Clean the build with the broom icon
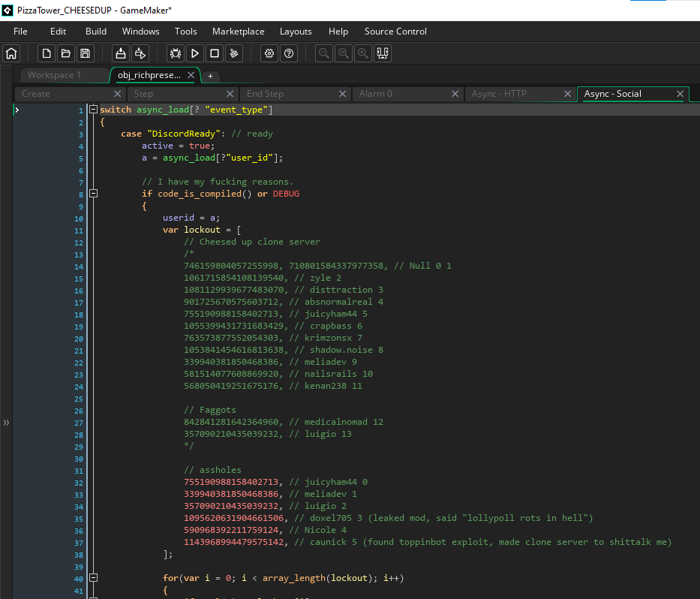The height and width of the screenshot is (599, 700). point(234,53)
